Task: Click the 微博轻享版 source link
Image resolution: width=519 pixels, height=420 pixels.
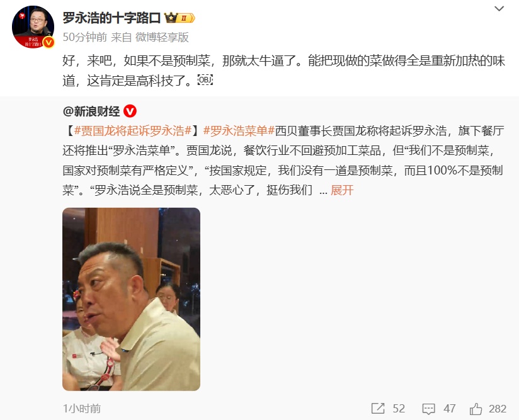Action: click(162, 37)
